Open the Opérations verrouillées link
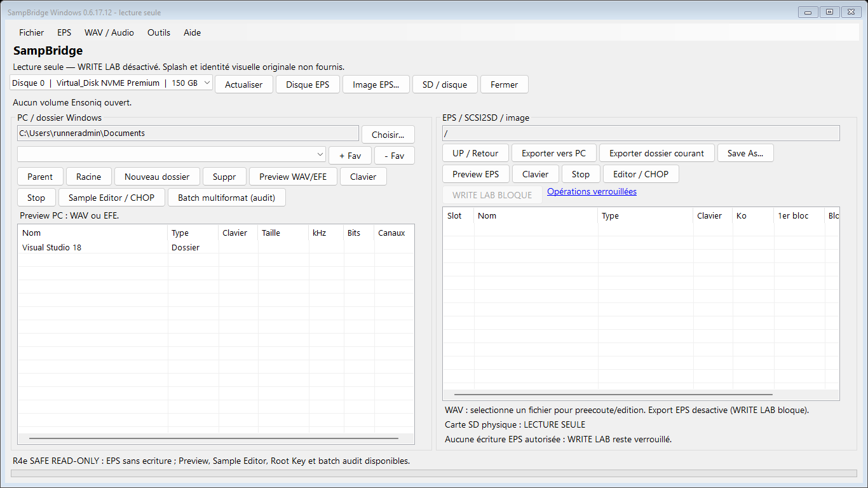Screen dimensions: 868x488 point(592,191)
